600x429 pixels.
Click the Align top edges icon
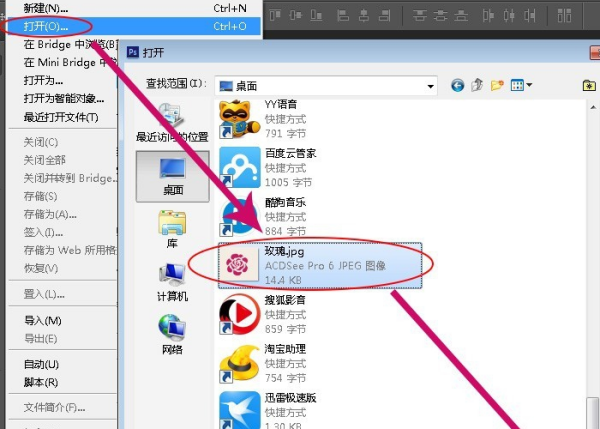275,15
